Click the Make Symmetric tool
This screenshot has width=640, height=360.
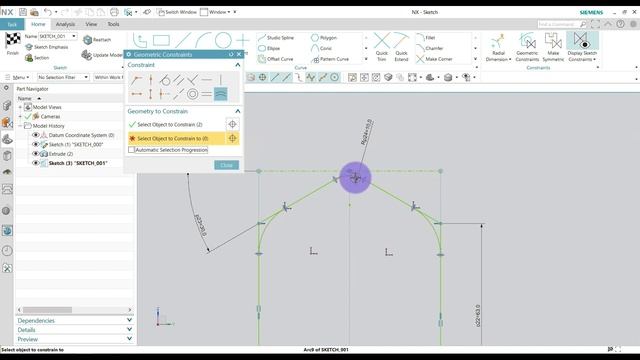click(x=553, y=47)
